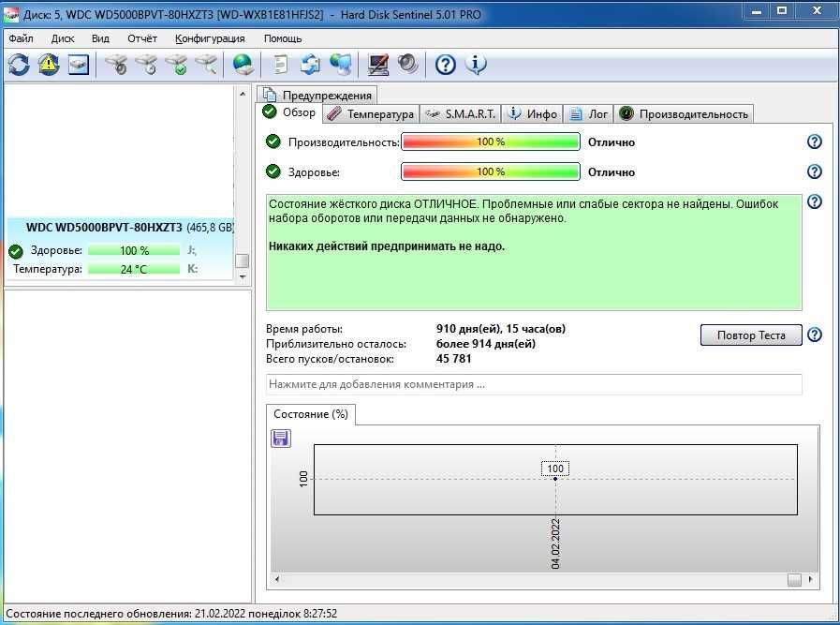Screen dimensions: 840x625
Task: Click the disk panel icon in toolbar
Action: coord(79,65)
